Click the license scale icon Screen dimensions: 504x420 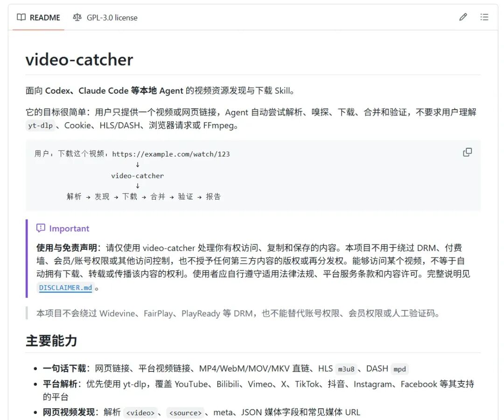[x=77, y=17]
